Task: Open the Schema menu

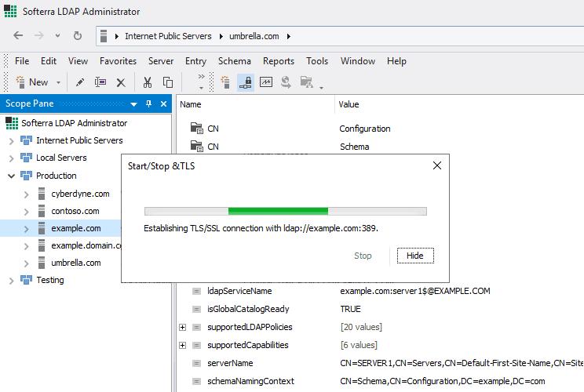Action: pyautogui.click(x=234, y=61)
